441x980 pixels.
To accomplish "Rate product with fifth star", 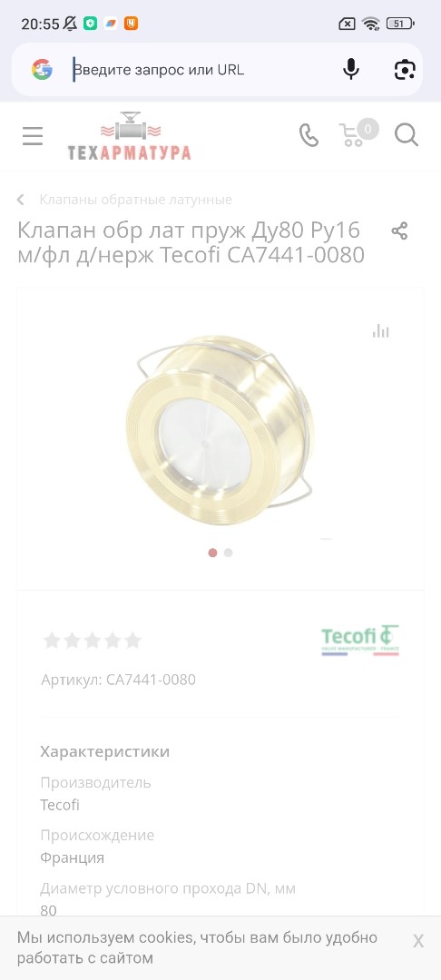I will pos(132,640).
